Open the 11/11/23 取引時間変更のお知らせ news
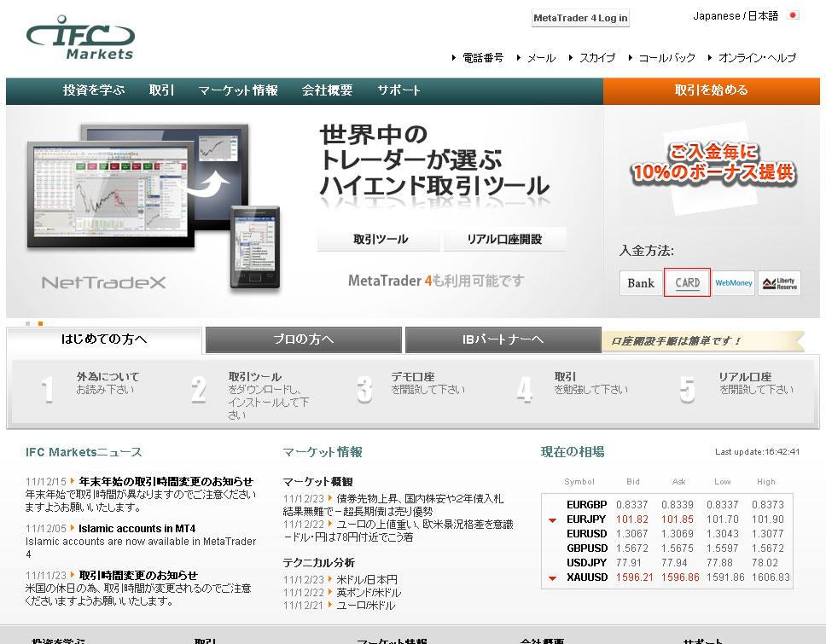 tap(138, 575)
